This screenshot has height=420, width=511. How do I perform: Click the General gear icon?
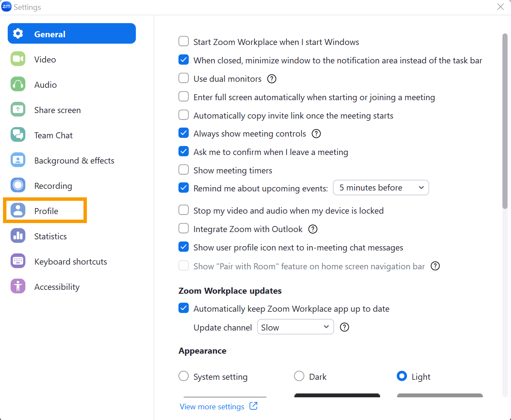click(18, 33)
